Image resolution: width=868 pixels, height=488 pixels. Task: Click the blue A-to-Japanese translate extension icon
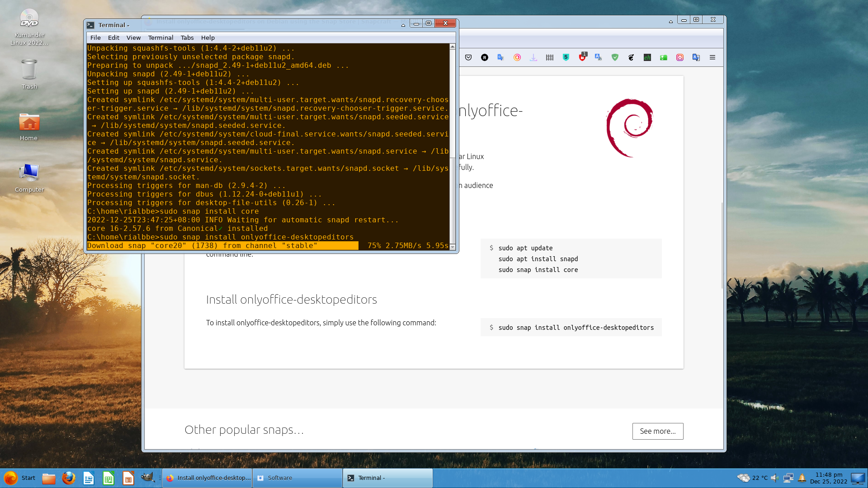(x=599, y=57)
